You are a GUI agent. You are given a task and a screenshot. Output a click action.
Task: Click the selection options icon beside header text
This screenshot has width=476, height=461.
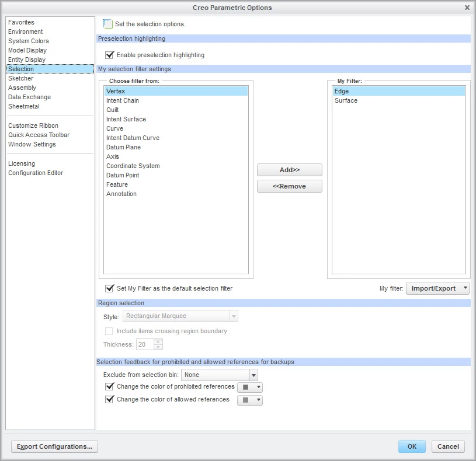click(108, 24)
